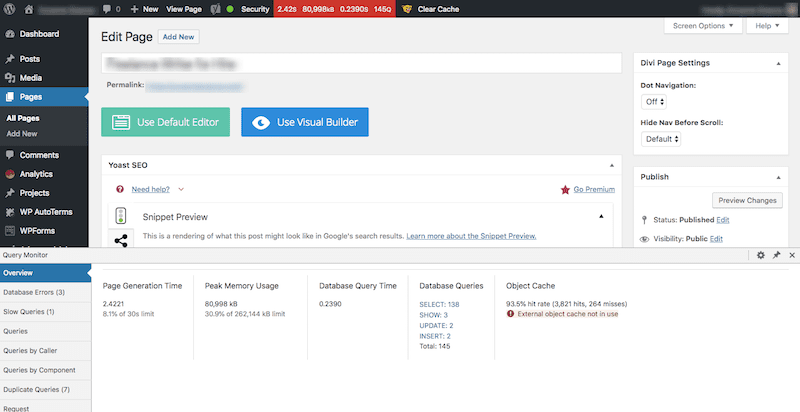Open Dot Navigation Off dropdown
This screenshot has height=412, width=800.
pyautogui.click(x=654, y=101)
